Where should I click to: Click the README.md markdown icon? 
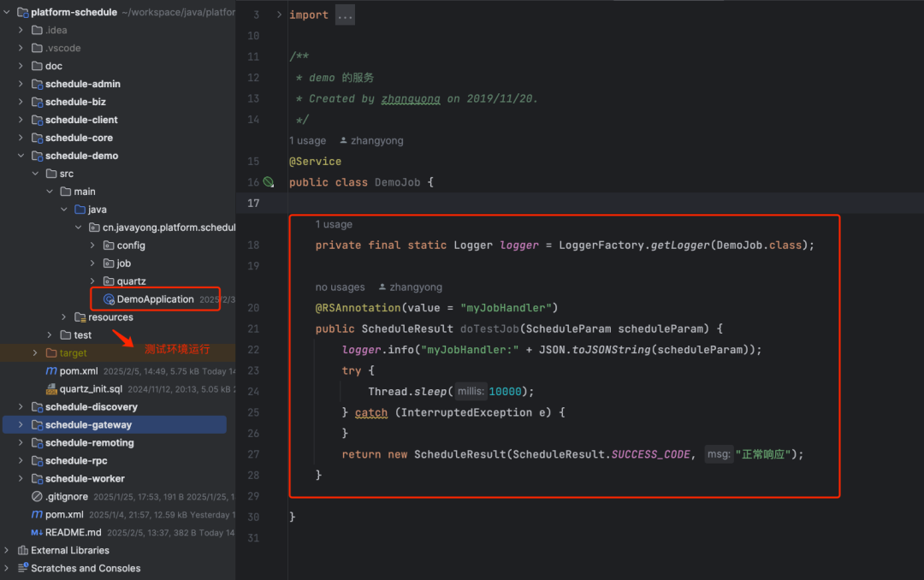37,532
